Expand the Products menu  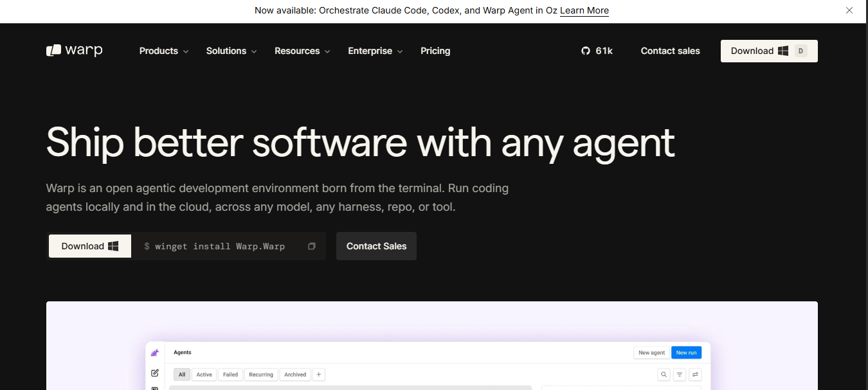pyautogui.click(x=164, y=51)
